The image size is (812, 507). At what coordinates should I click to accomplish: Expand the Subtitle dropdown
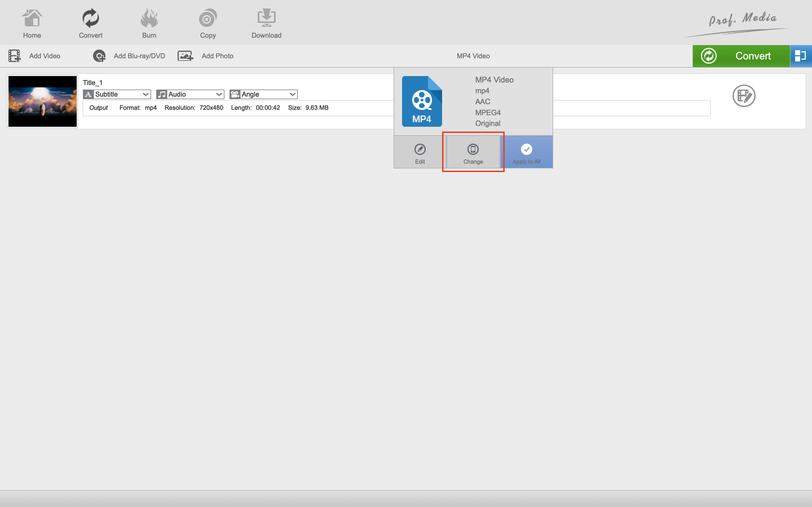[145, 95]
